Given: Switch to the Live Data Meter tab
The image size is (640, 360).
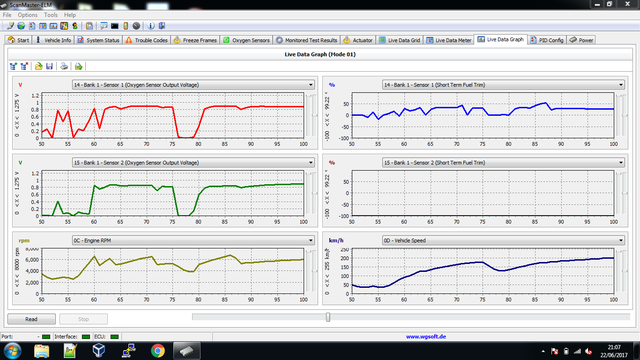Looking at the screenshot, I should coord(449,40).
